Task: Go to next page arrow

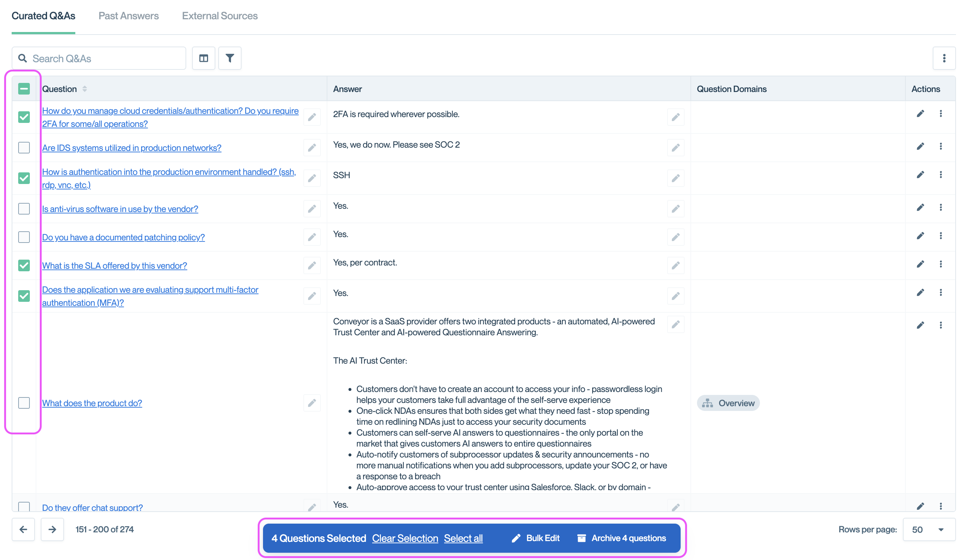Action: [52, 529]
